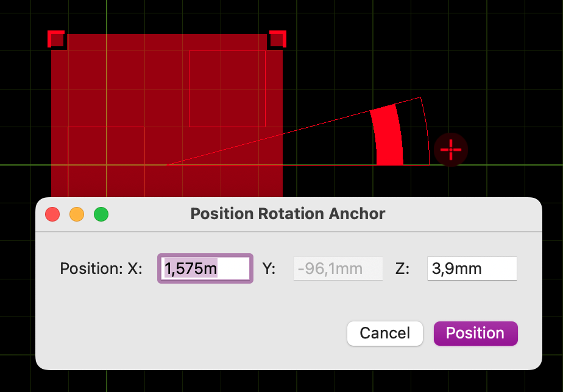
Task: Click the red crosshair anchor marker
Action: click(x=451, y=150)
